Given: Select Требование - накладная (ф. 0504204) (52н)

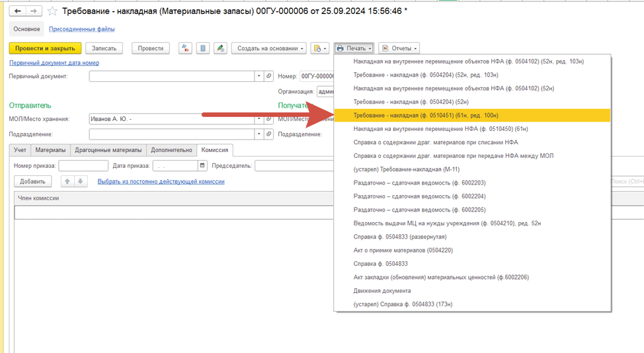Looking at the screenshot, I should coord(472,102).
